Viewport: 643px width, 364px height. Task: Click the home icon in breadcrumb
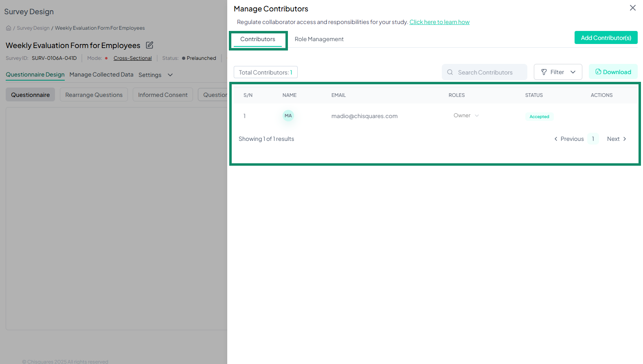point(9,28)
